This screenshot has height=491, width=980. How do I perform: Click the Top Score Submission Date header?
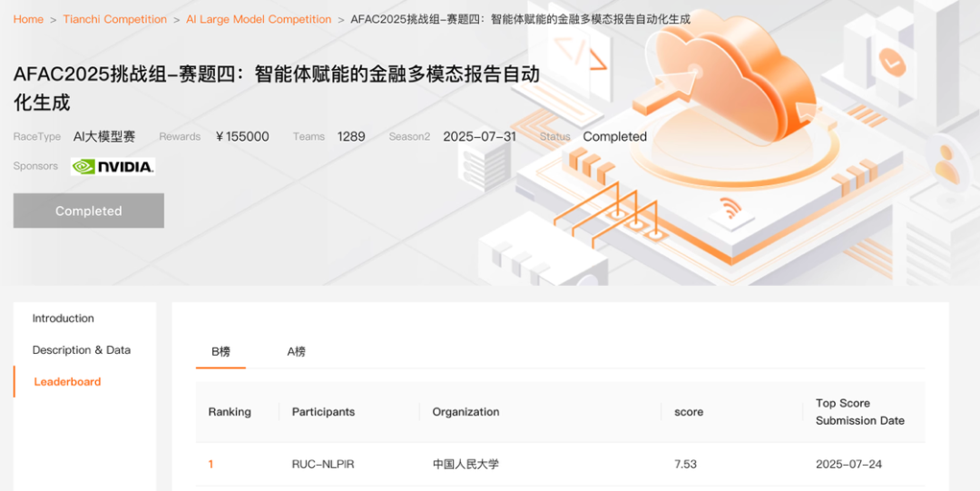coord(859,412)
